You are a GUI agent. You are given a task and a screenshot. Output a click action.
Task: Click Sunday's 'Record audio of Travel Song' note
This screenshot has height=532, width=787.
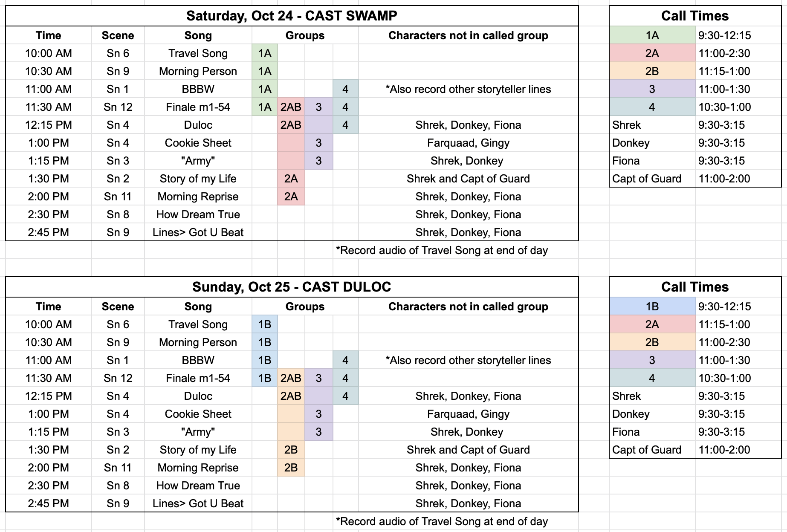(x=442, y=521)
